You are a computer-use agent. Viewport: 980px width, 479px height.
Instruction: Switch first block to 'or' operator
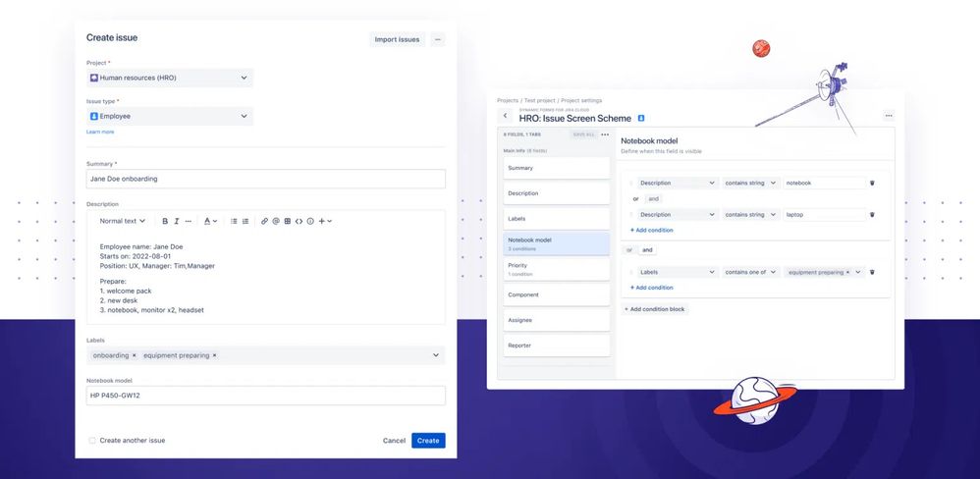(635, 198)
